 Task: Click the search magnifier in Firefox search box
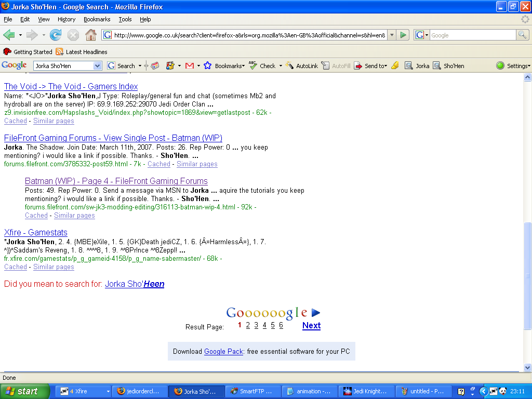click(x=522, y=35)
